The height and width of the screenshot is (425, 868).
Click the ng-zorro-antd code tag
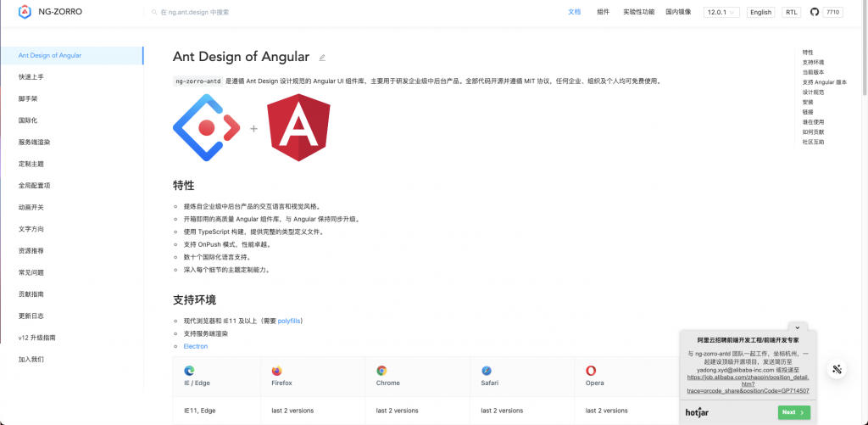[x=198, y=81]
